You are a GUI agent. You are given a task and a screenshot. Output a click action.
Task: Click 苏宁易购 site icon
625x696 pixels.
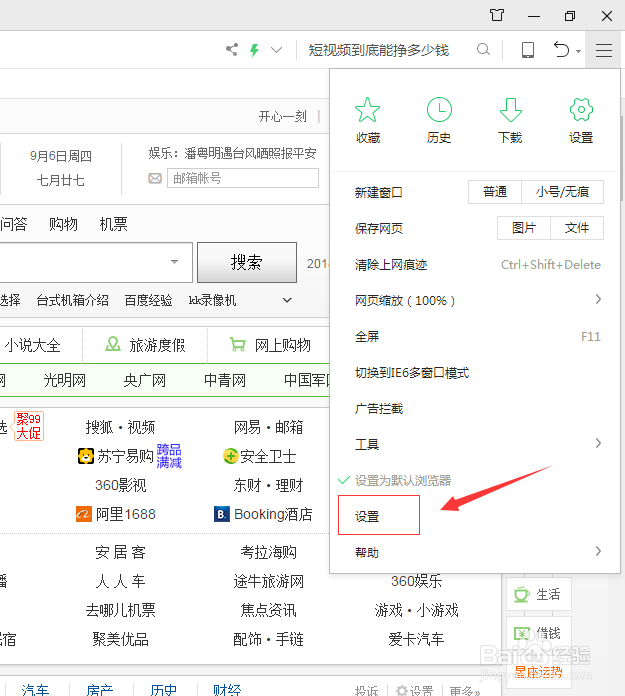tap(86, 456)
